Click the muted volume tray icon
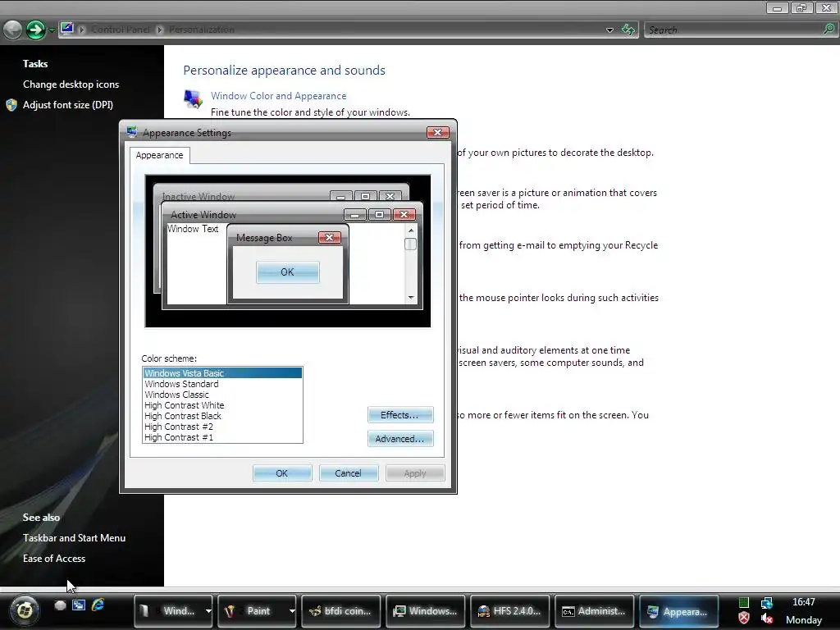The image size is (840, 630). coord(767,619)
